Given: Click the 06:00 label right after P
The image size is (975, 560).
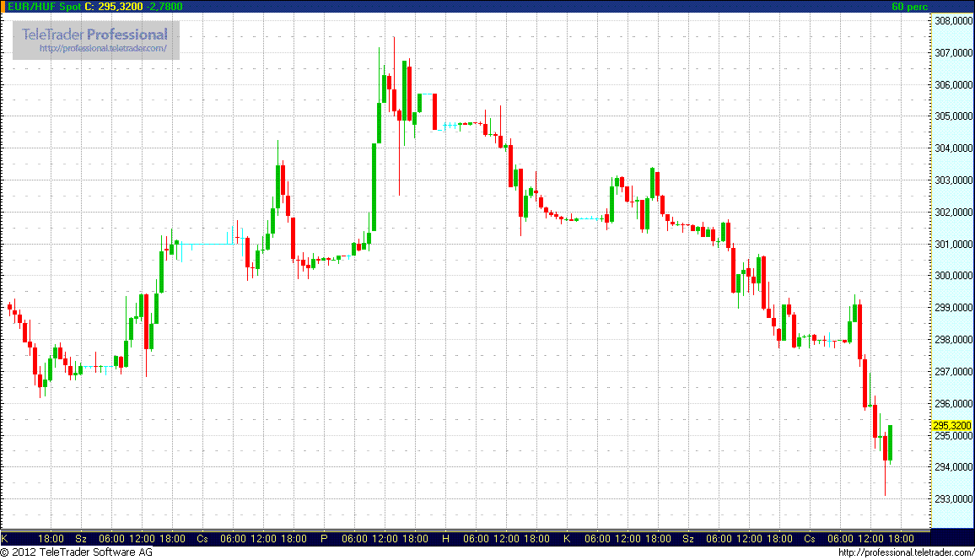Looking at the screenshot, I should (x=354, y=538).
